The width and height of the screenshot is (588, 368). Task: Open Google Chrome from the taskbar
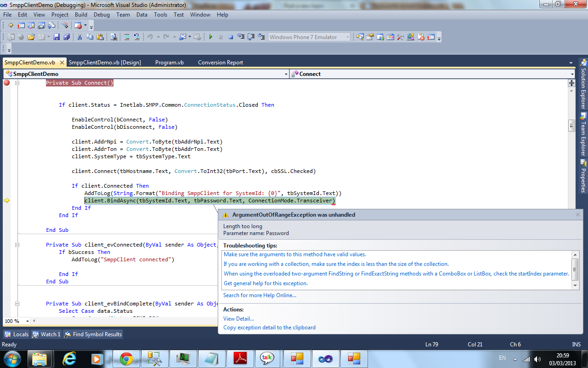126,358
